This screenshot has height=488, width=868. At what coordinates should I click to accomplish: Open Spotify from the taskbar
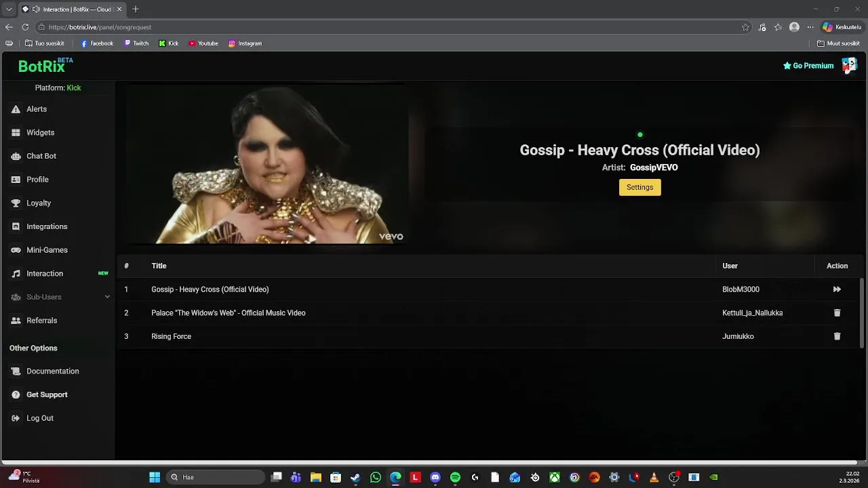tap(455, 477)
